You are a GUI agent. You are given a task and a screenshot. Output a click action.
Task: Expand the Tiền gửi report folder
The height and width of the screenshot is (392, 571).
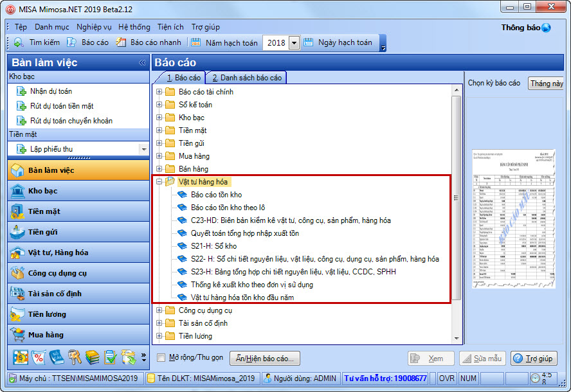[x=159, y=143]
